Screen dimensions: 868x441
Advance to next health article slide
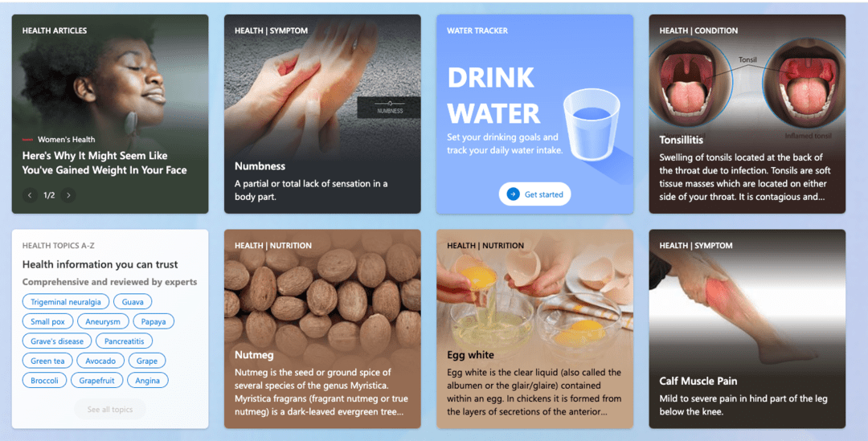point(68,195)
